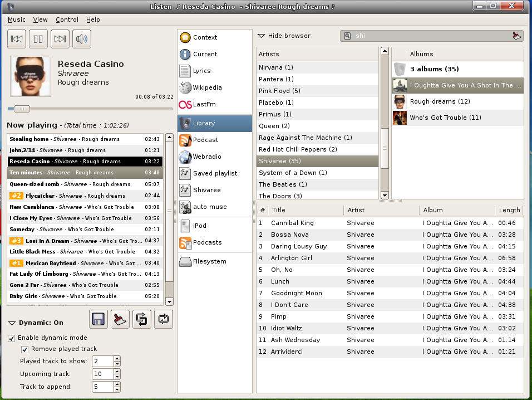Click the Albums column header
Viewport: 532px width, 400px height.
click(x=465, y=54)
